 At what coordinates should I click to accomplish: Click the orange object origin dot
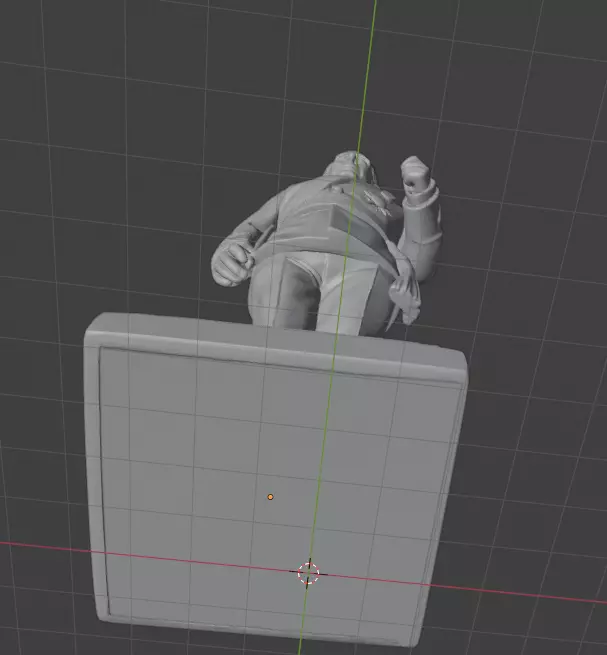(x=270, y=497)
